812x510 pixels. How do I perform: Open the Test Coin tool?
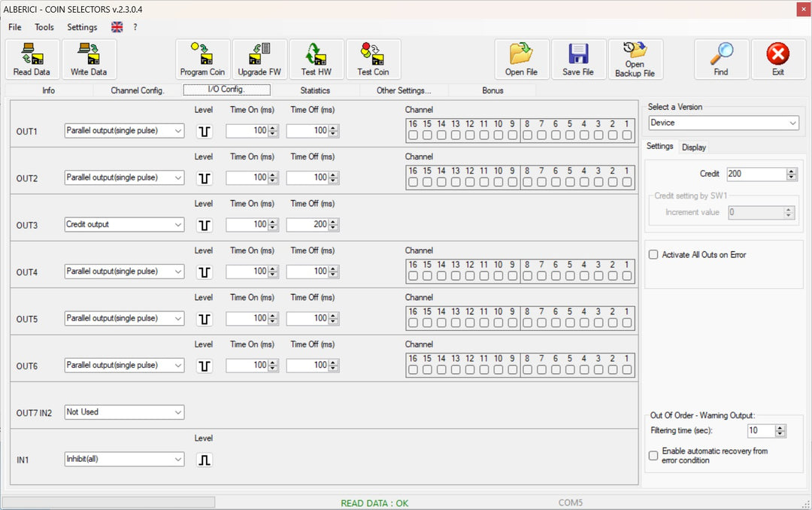click(373, 59)
